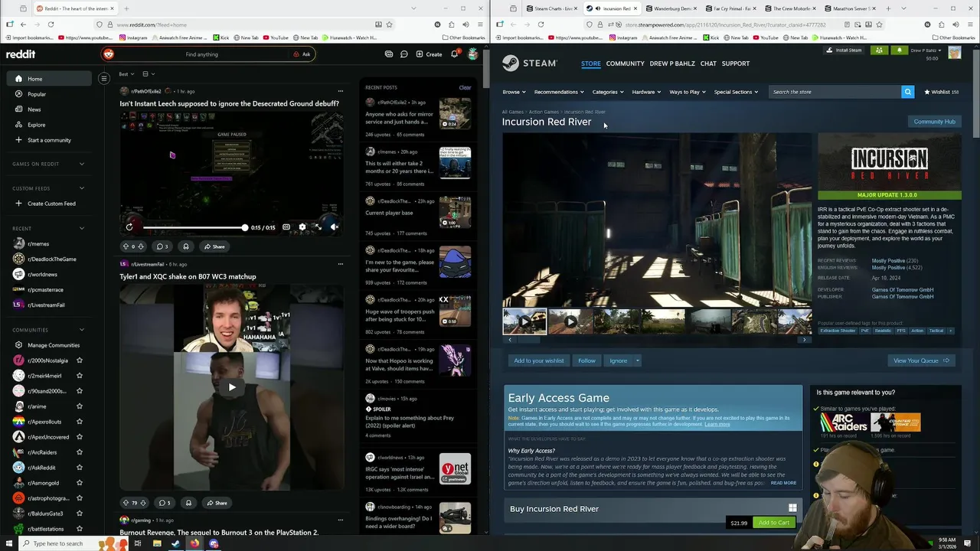This screenshot has width=980, height=551.
Task: Give an award to the Instant Leech post
Action: pyautogui.click(x=185, y=246)
